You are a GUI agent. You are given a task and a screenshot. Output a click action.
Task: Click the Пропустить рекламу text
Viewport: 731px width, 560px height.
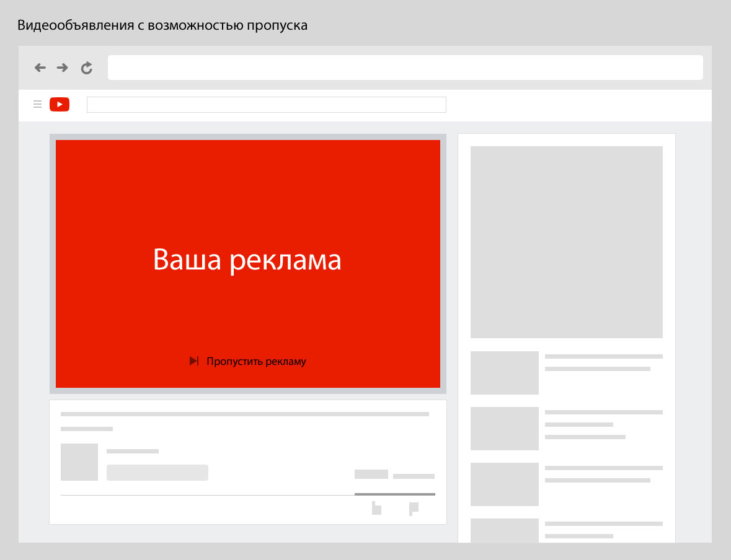point(256,361)
